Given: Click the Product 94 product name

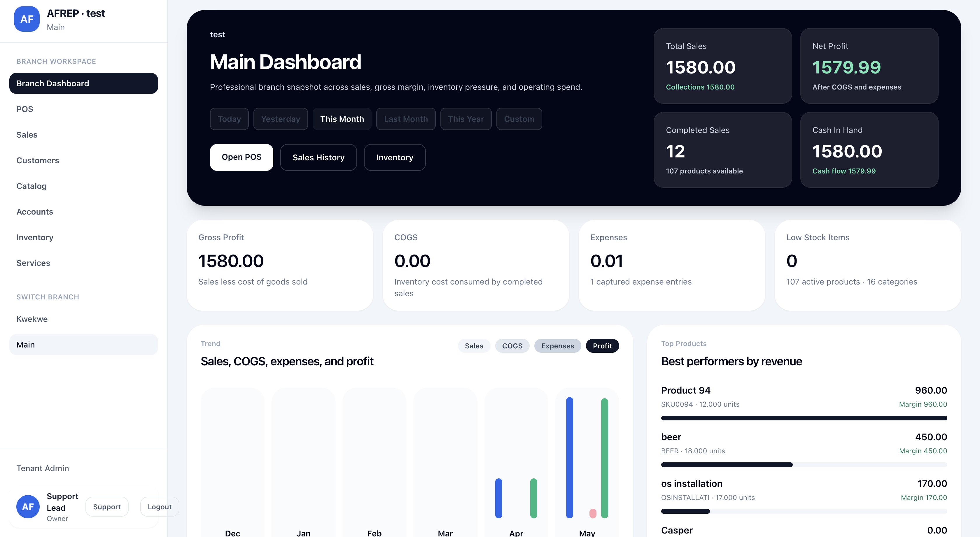Looking at the screenshot, I should pos(685,390).
